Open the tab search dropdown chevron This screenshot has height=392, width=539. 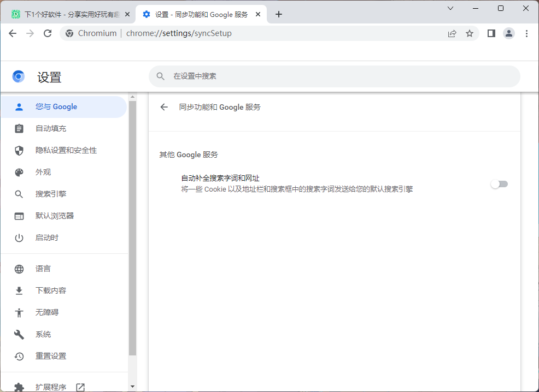click(450, 8)
